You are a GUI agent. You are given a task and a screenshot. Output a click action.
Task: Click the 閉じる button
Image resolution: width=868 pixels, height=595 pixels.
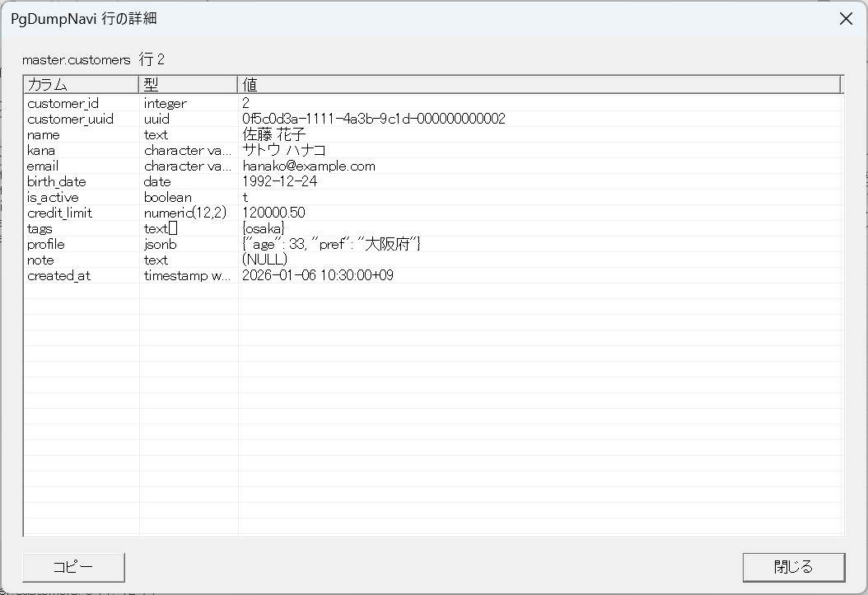click(794, 567)
